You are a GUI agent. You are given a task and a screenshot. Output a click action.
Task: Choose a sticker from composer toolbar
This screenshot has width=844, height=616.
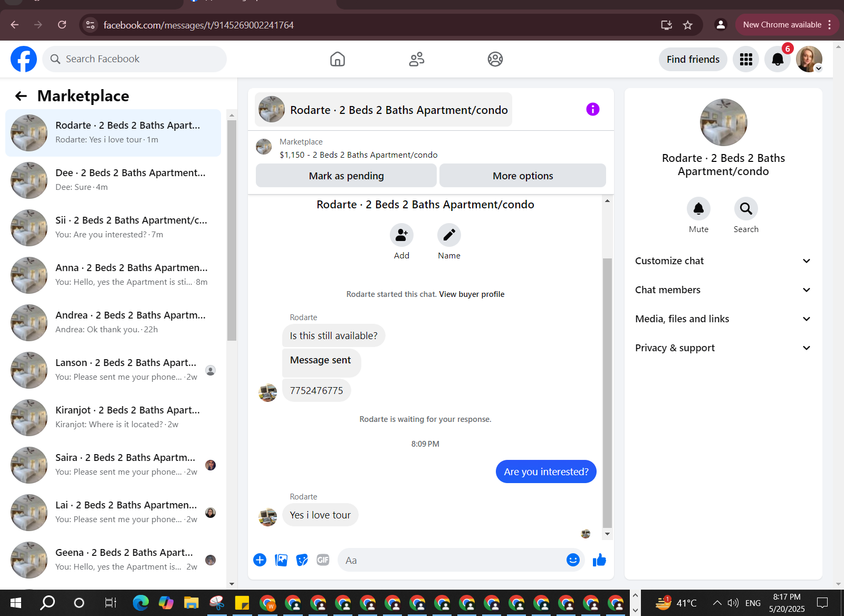pyautogui.click(x=302, y=560)
